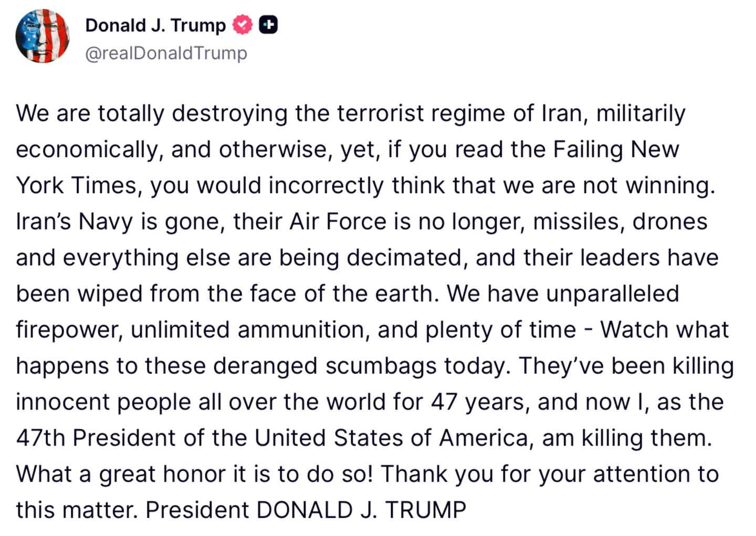Click the @realDonaldTrump handle
Image resolution: width=756 pixels, height=536 pixels.
[x=166, y=53]
